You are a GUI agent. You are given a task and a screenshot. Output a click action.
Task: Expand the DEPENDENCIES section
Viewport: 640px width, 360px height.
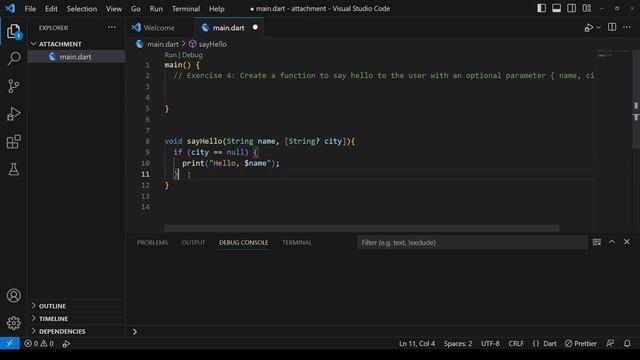click(76, 331)
